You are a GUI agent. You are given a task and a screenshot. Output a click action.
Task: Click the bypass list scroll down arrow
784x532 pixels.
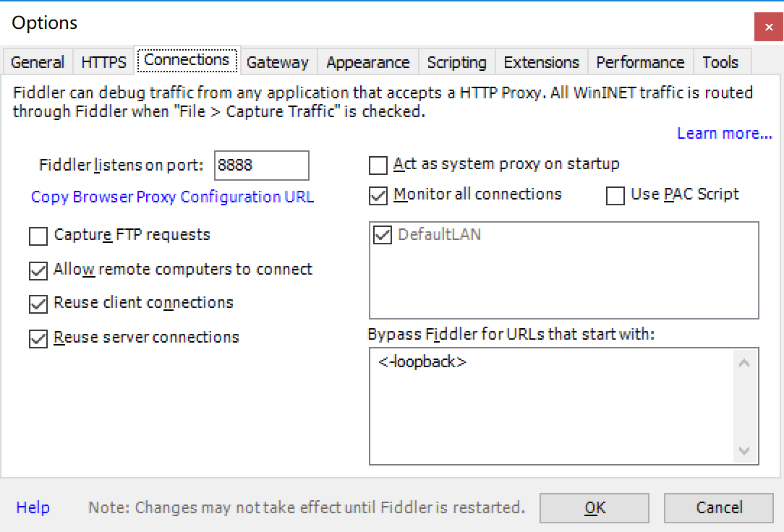[744, 450]
